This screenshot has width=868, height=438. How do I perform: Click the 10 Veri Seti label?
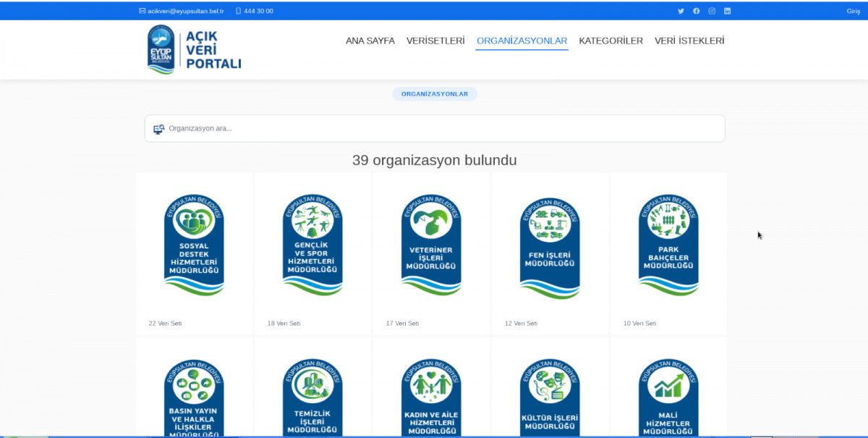tap(639, 324)
